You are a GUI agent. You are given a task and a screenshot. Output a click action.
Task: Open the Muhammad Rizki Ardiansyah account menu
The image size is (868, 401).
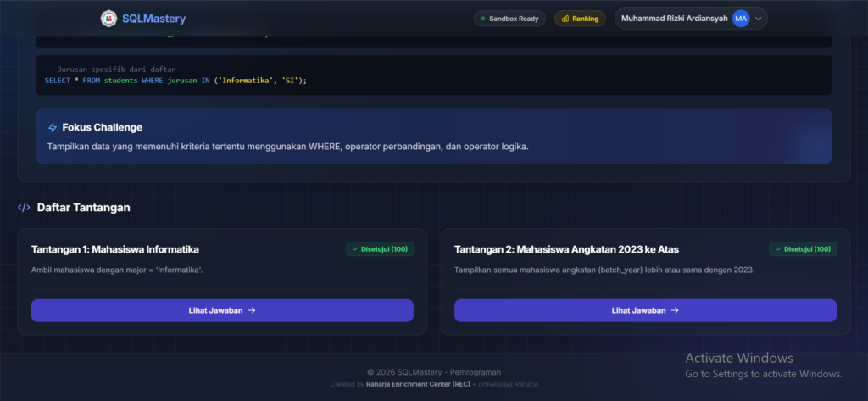pos(674,19)
